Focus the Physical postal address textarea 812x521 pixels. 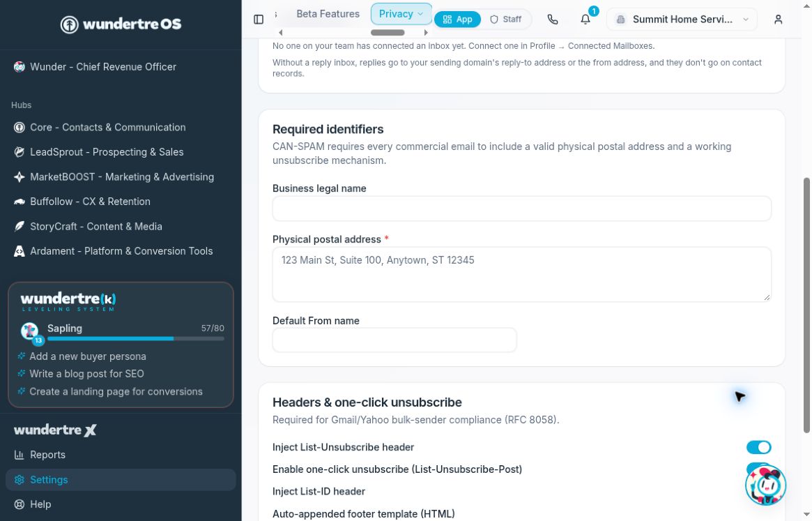pyautogui.click(x=521, y=275)
